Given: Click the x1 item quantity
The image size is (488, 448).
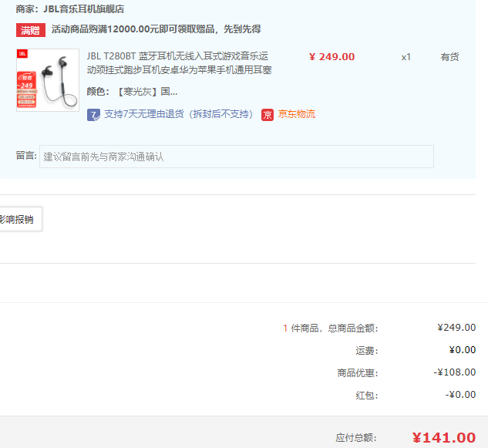Looking at the screenshot, I should [x=406, y=57].
